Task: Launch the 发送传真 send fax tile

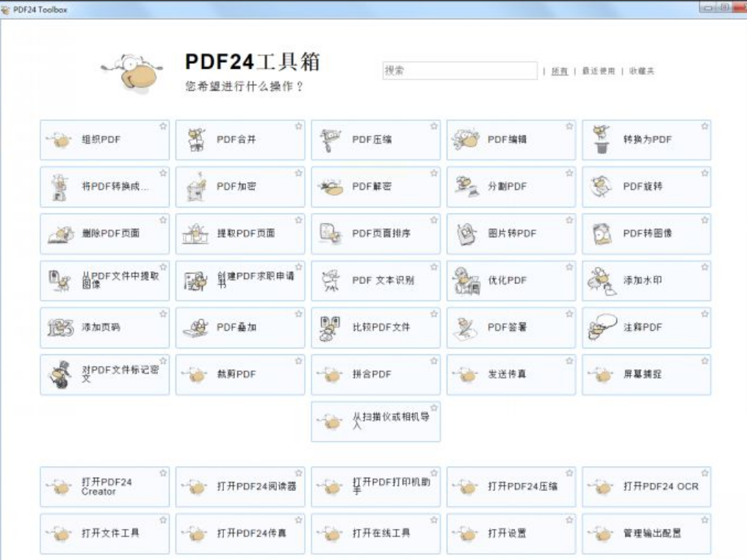Action: point(511,375)
